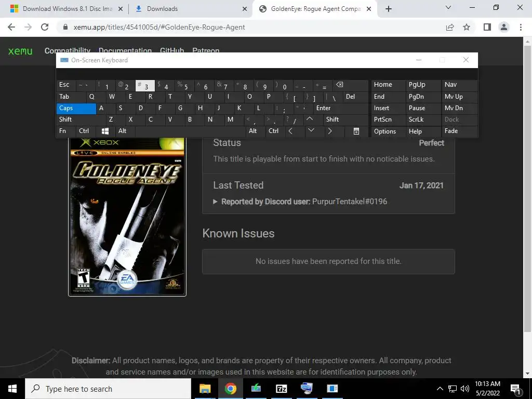Click the tab search chevron in Chrome
The width and height of the screenshot is (532, 399).
(448, 7)
